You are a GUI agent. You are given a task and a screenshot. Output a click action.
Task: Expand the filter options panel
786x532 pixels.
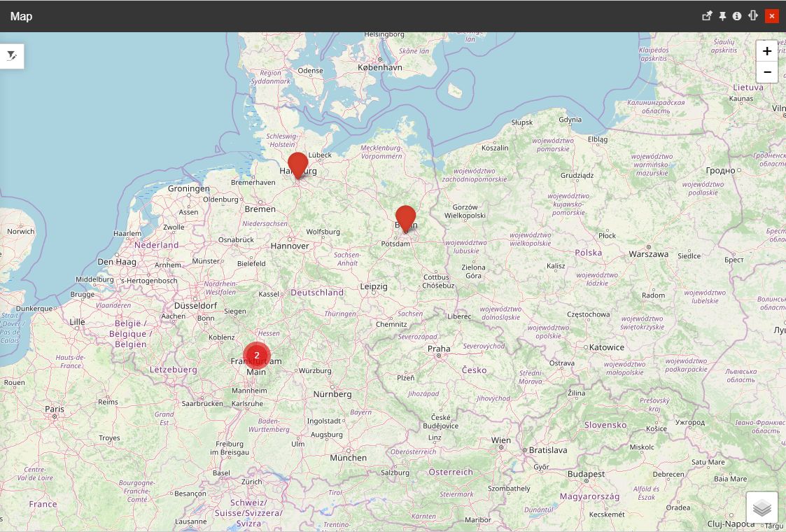pos(12,55)
